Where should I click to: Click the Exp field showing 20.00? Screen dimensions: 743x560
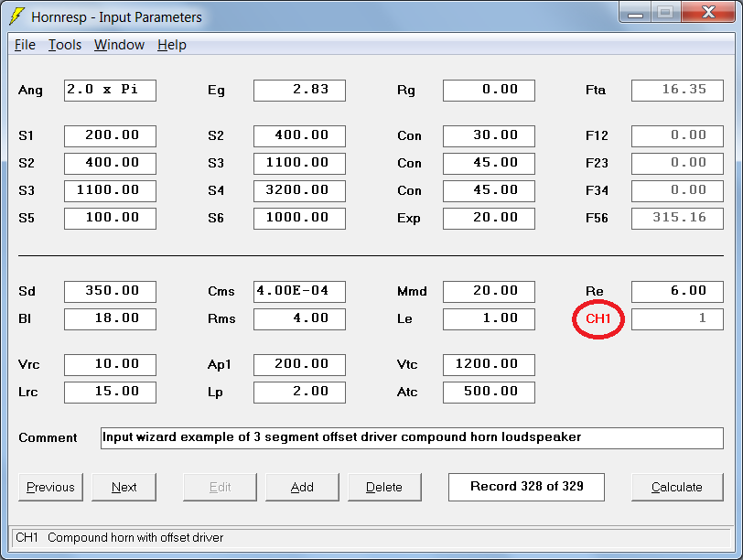(x=489, y=219)
